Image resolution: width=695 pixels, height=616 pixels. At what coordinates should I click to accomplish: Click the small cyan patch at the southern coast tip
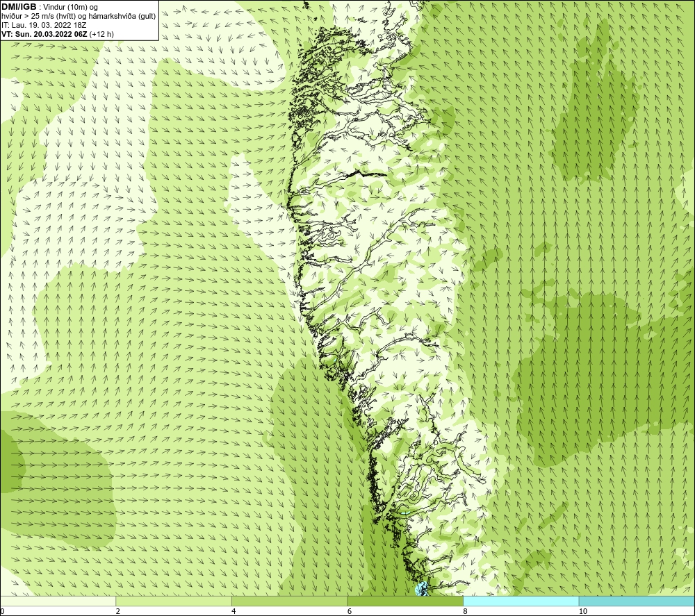click(x=421, y=588)
